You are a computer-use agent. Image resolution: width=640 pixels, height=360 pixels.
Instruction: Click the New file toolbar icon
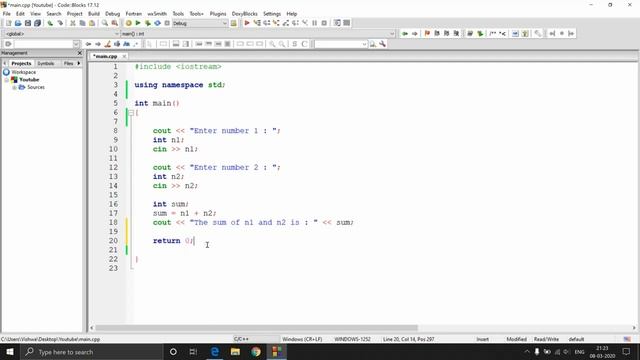pyautogui.click(x=8, y=23)
